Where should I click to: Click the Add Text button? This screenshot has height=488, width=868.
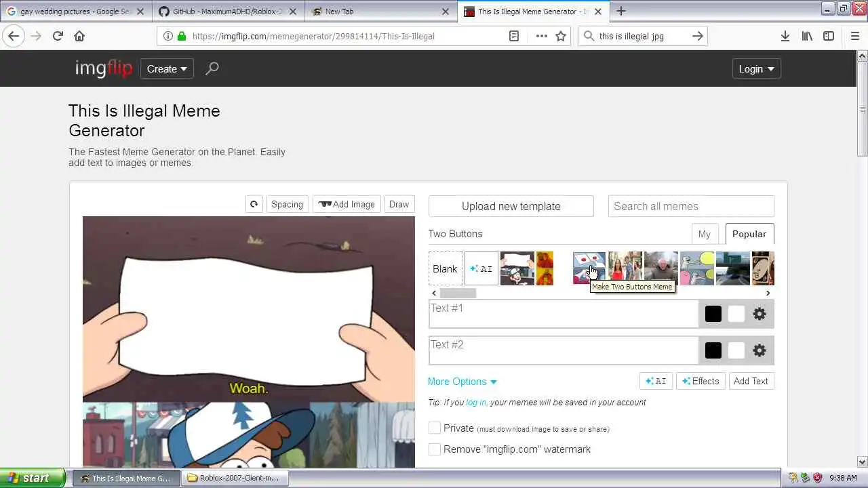[x=751, y=381]
